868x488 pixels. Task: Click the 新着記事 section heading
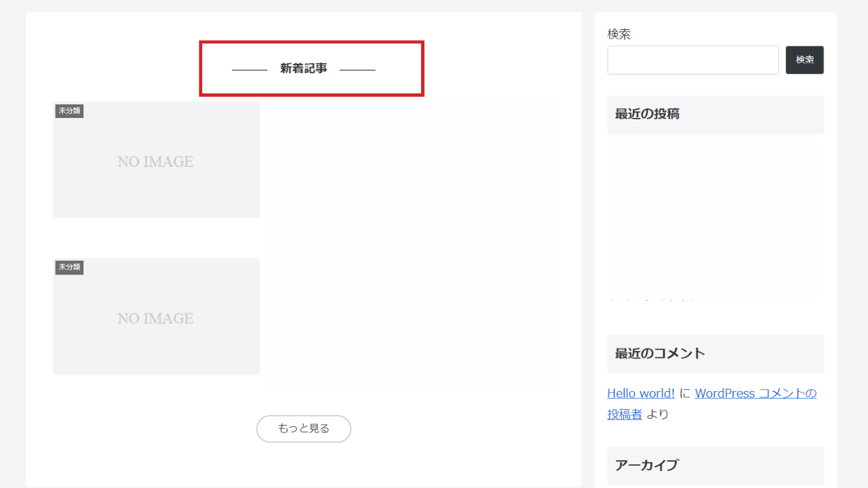point(304,68)
